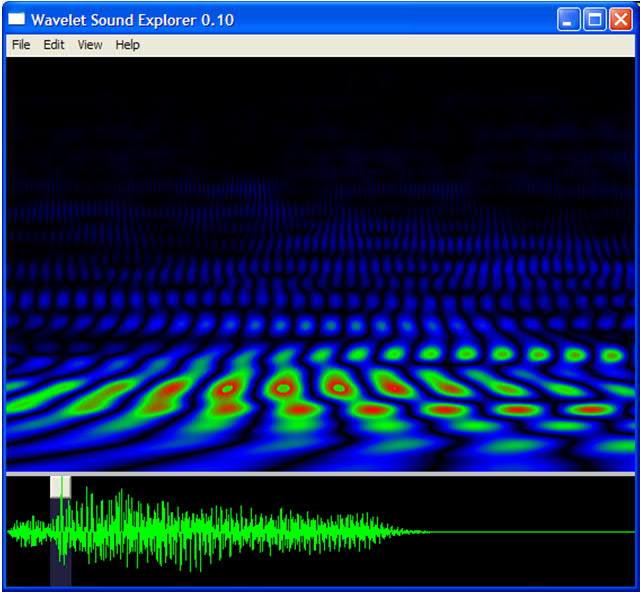Open the Edit menu
Image resolution: width=640 pixels, height=592 pixels.
click(x=54, y=45)
